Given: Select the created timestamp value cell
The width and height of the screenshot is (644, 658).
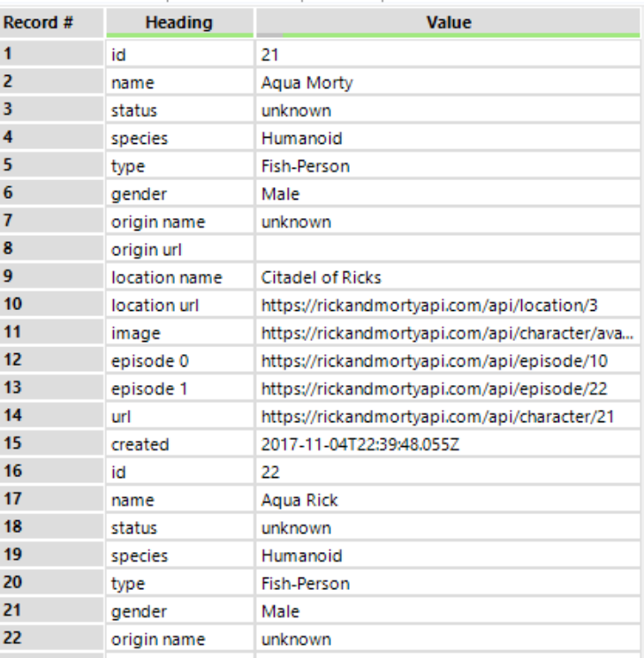Looking at the screenshot, I should pyautogui.click(x=360, y=444).
